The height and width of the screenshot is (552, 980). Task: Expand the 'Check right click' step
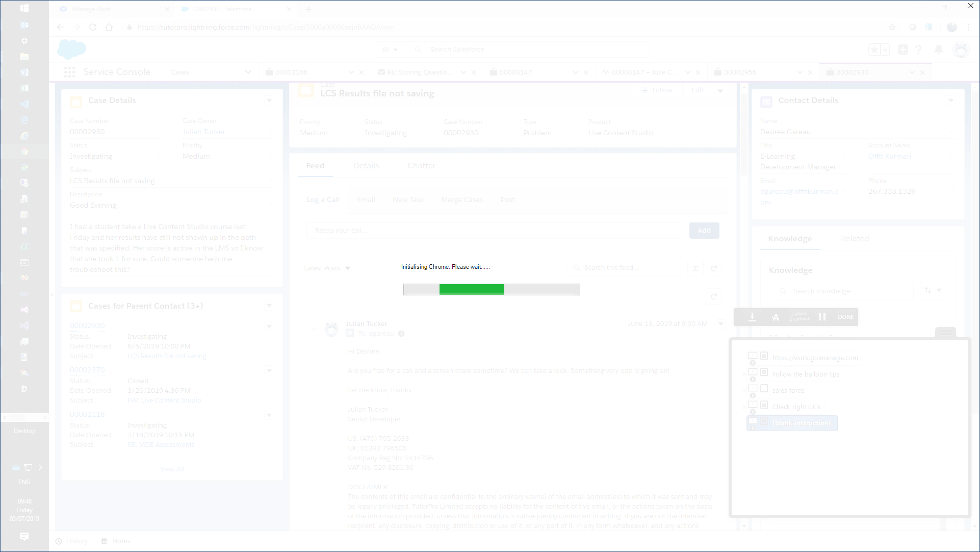[744, 407]
